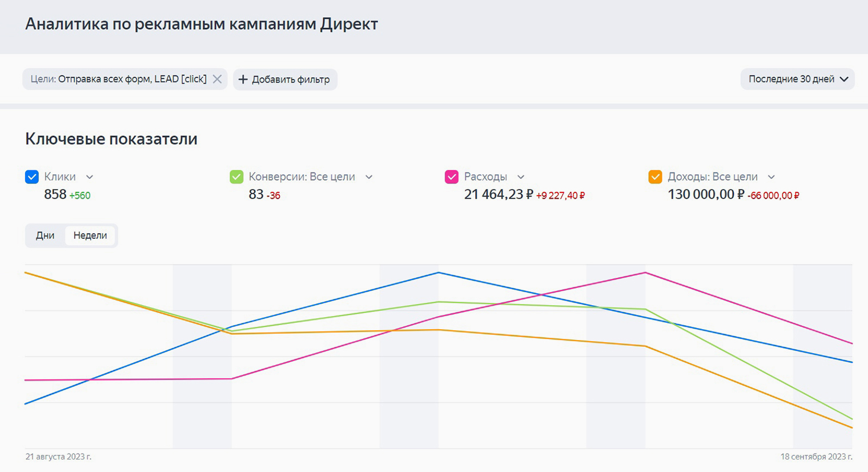Toggle the pink Расходы checkbox
This screenshot has height=472, width=868.
pos(452,177)
